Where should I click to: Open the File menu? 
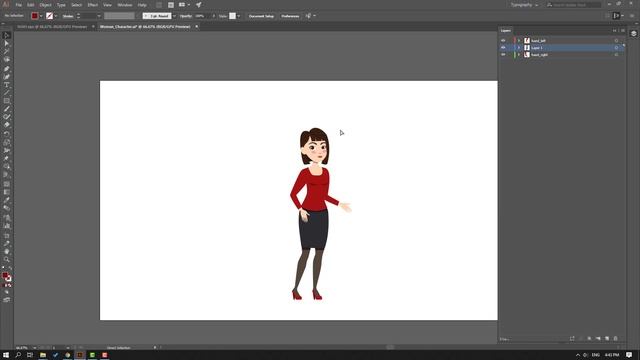(19, 5)
